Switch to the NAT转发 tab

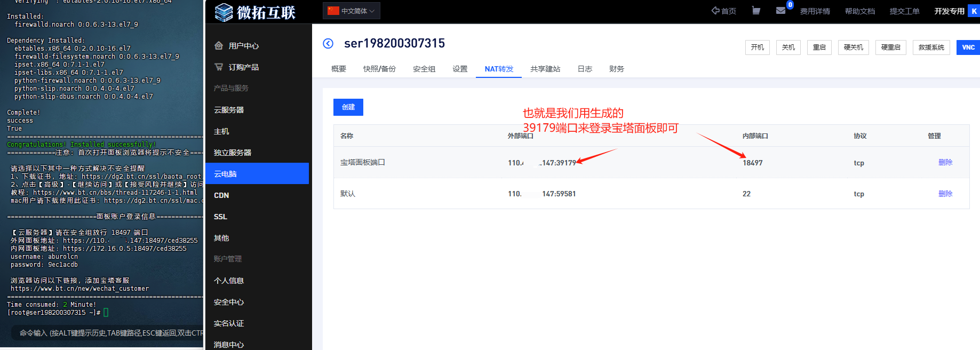point(499,69)
